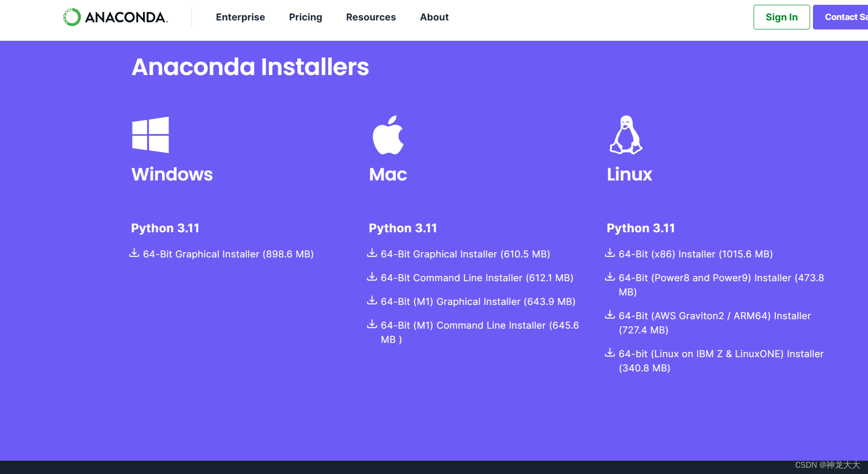Image resolution: width=868 pixels, height=474 pixels.
Task: Open the Pricing page
Action: (x=305, y=17)
